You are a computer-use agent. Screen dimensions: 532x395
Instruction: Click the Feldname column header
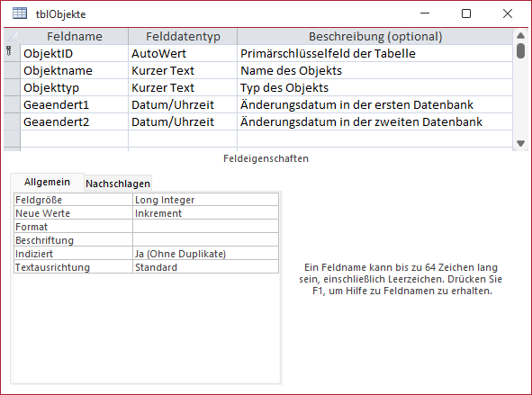click(75, 36)
